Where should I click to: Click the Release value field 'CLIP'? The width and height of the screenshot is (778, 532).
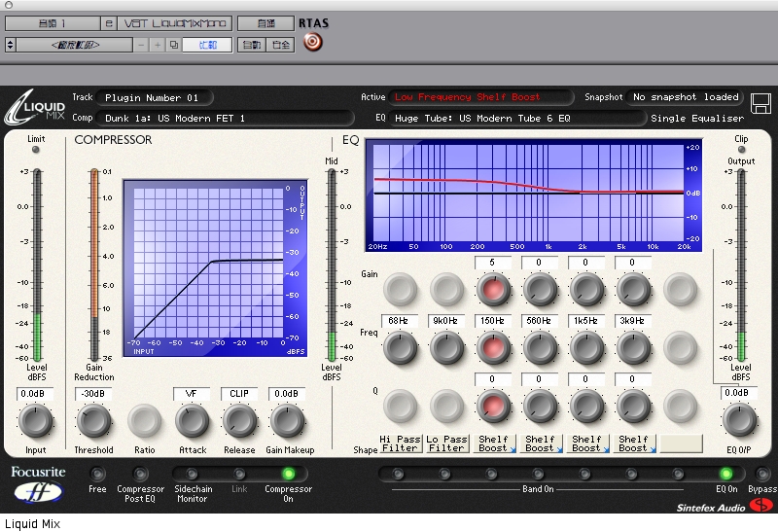pyautogui.click(x=239, y=394)
